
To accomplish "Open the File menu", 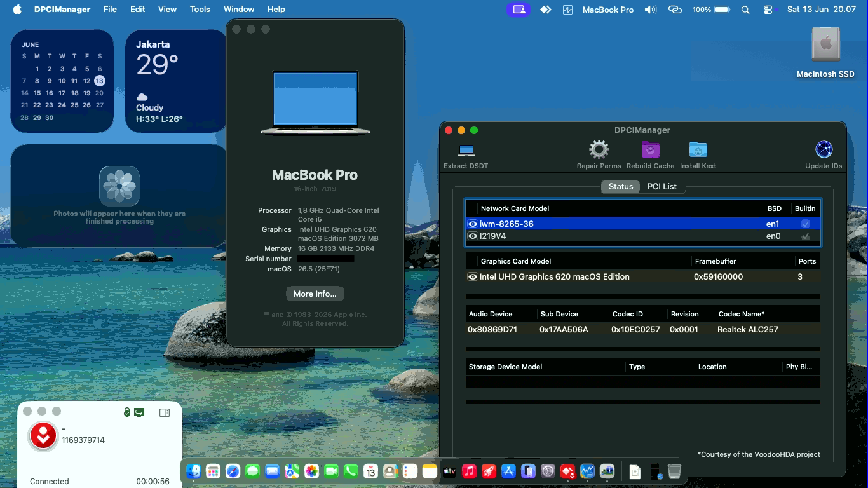I will (110, 10).
